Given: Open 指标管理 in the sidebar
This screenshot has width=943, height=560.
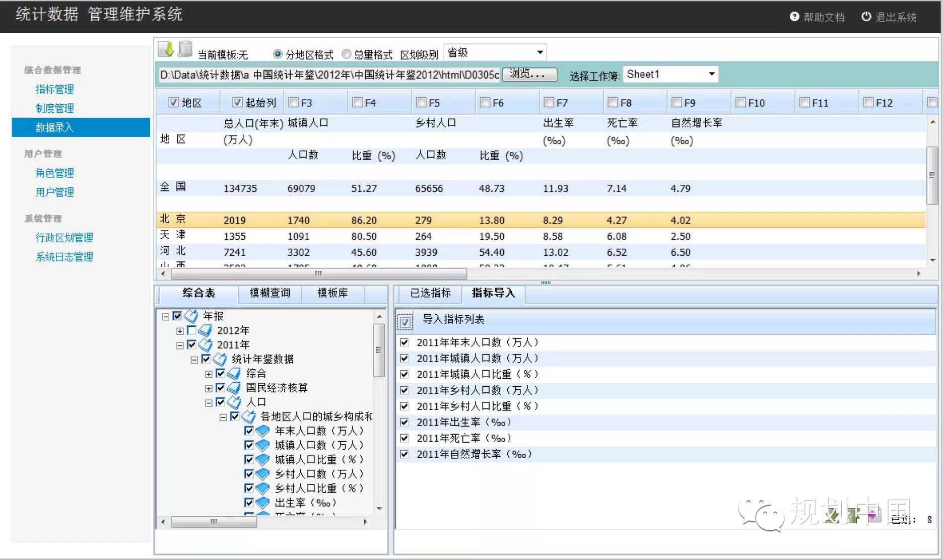Looking at the screenshot, I should tap(54, 89).
